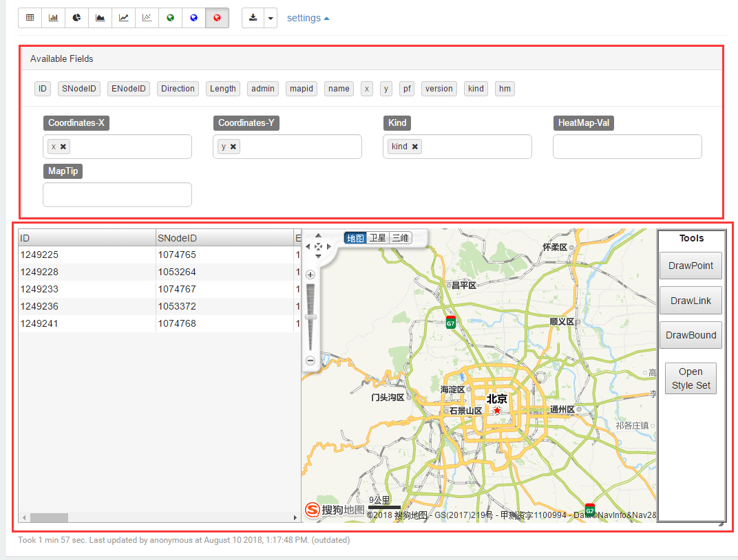Image resolution: width=738 pixels, height=560 pixels.
Task: Select the blue globe map visualization
Action: tap(193, 17)
